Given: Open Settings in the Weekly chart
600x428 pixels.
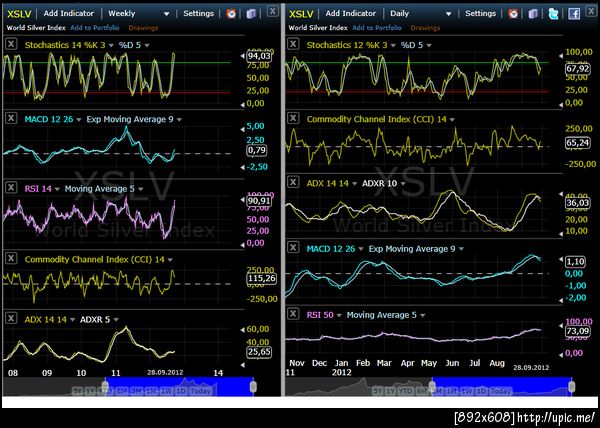Looking at the screenshot, I should [198, 13].
